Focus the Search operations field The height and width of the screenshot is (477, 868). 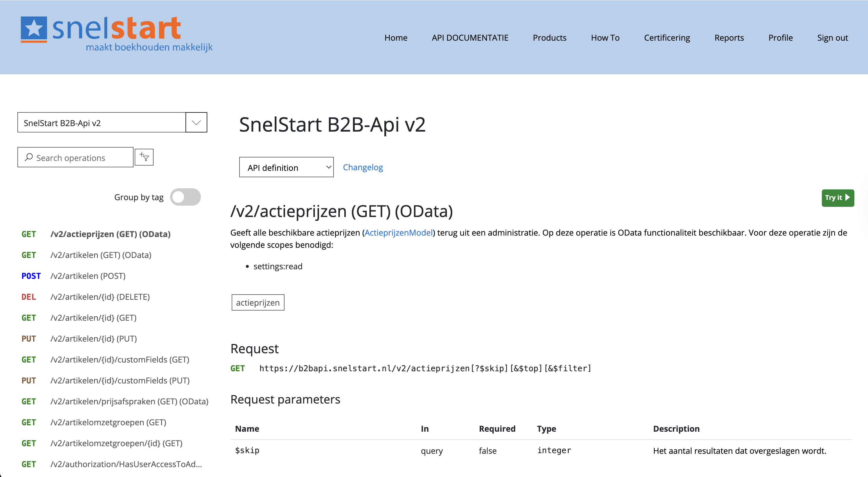pos(75,157)
